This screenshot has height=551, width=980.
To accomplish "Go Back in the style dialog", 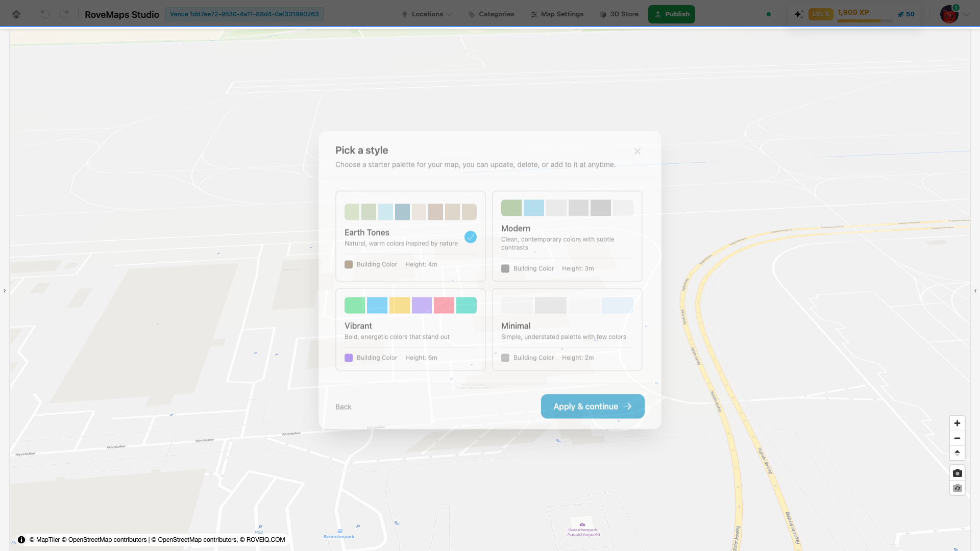I will pos(343,407).
